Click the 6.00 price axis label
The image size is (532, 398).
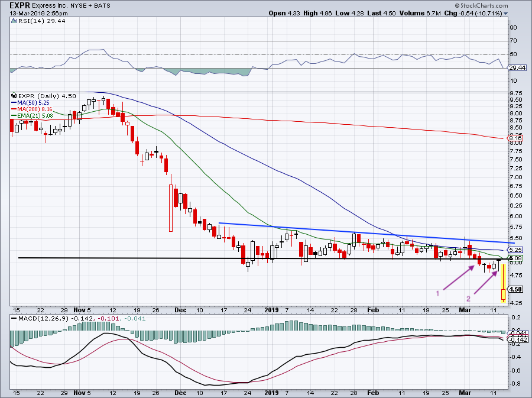[x=515, y=216]
